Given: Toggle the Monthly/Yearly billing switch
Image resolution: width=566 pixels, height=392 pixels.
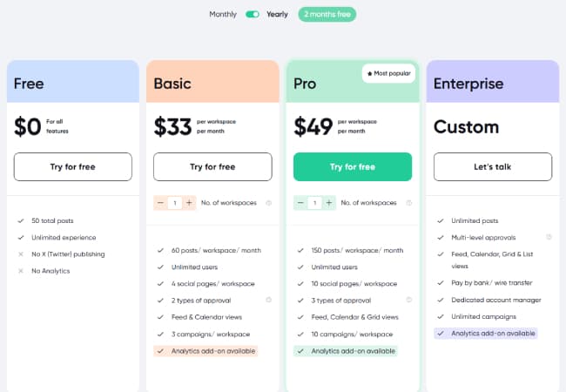Looking at the screenshot, I should tap(253, 15).
